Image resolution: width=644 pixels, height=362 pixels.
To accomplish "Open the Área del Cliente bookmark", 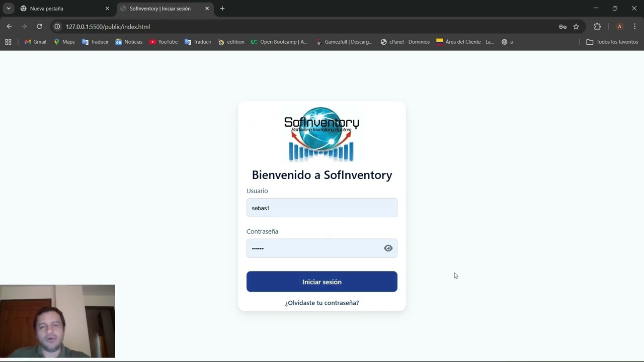I will 465,42.
